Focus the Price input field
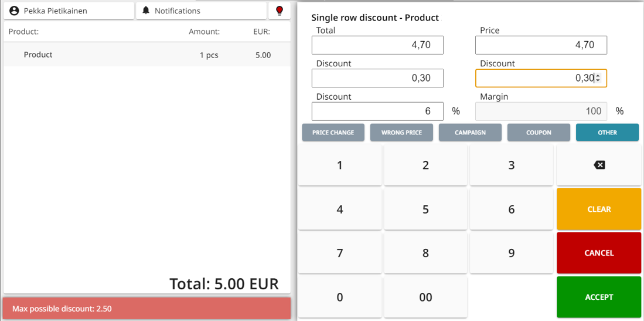The image size is (644, 321). [541, 45]
